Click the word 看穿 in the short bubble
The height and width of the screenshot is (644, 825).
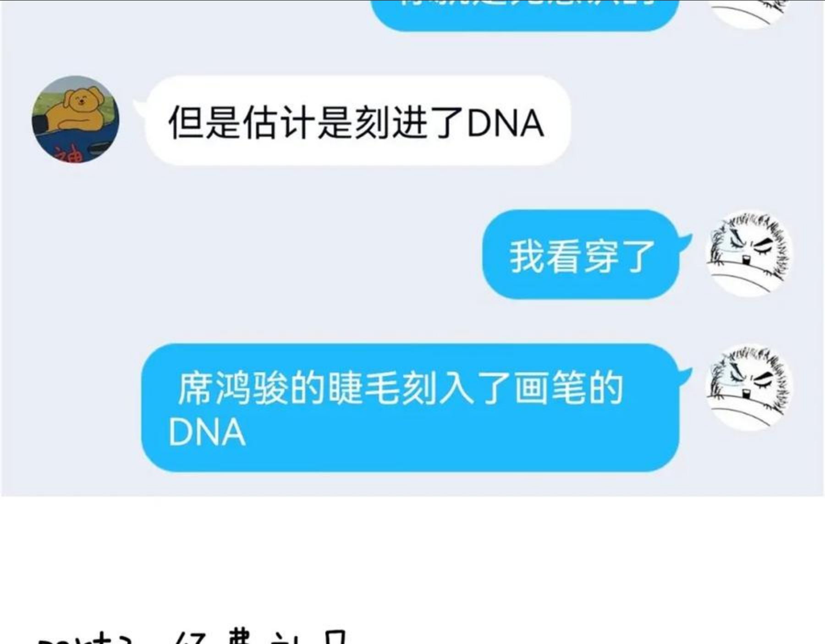tap(582, 257)
